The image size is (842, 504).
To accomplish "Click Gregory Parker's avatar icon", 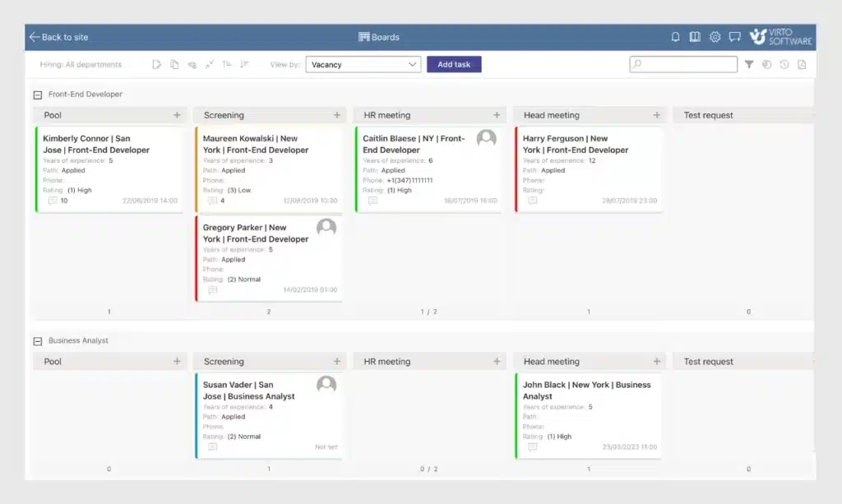I will (x=326, y=228).
